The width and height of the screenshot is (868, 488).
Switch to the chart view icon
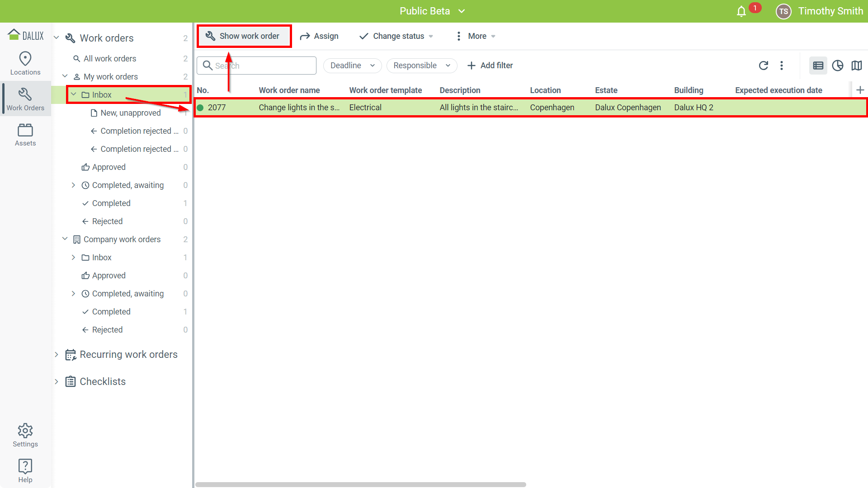click(x=838, y=66)
